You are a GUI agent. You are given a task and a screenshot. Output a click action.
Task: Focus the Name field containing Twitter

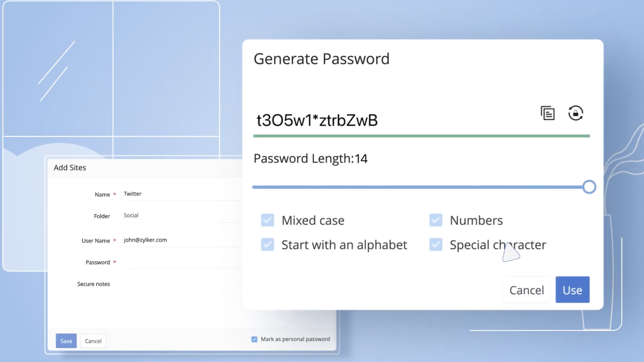(181, 194)
